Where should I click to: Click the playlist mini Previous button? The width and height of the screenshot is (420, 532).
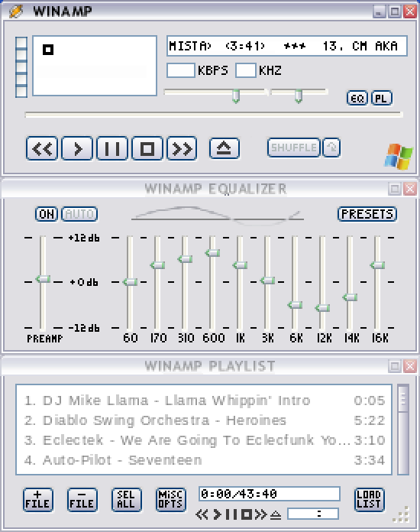click(x=202, y=514)
